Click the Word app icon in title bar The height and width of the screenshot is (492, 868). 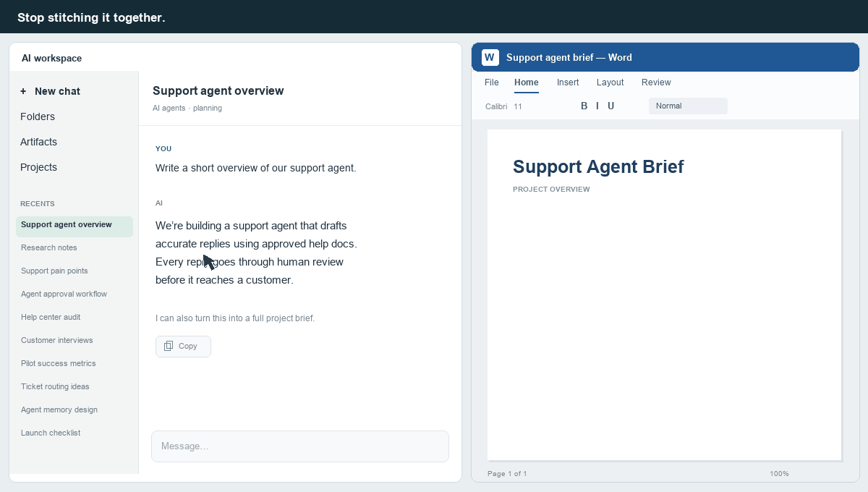click(490, 57)
